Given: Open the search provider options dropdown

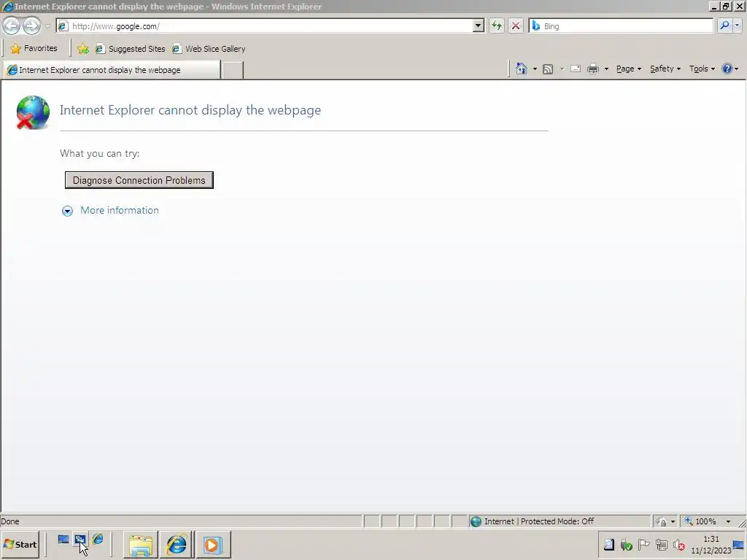Looking at the screenshot, I should (x=737, y=26).
